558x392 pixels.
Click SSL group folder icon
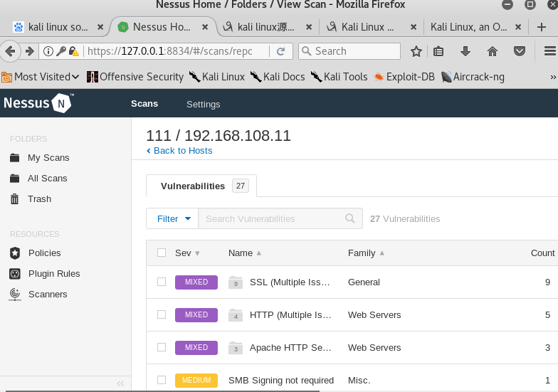coord(236,282)
